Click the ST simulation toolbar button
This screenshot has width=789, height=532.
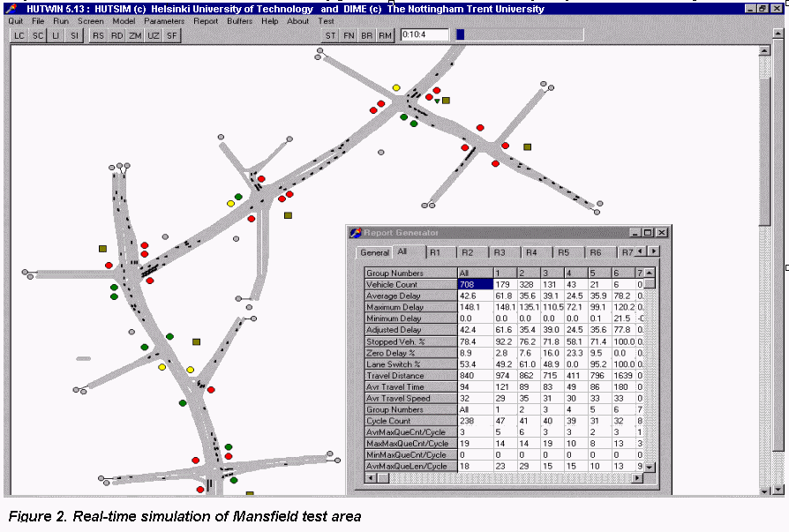click(330, 35)
